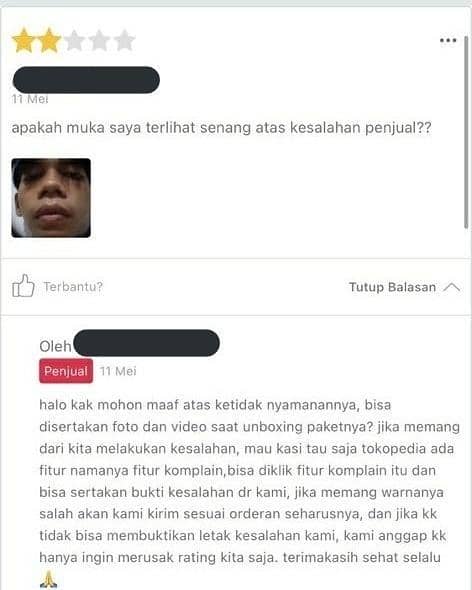The height and width of the screenshot is (590, 472).
Task: Collapse replies with Tutup Balasan
Action: (x=392, y=287)
